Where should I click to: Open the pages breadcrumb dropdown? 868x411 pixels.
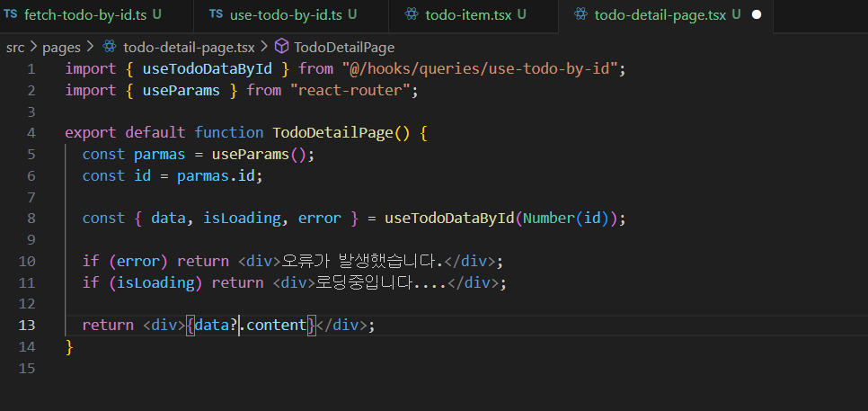61,47
